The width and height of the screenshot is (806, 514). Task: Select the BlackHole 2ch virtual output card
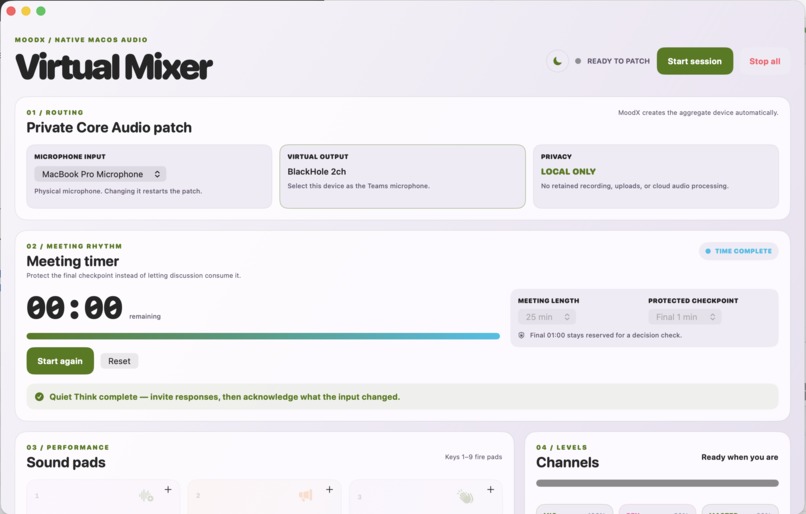click(x=402, y=176)
